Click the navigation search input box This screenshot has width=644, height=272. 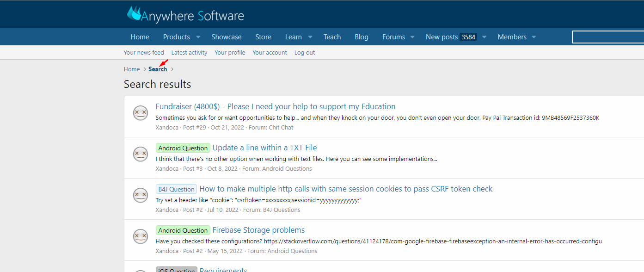click(x=608, y=37)
